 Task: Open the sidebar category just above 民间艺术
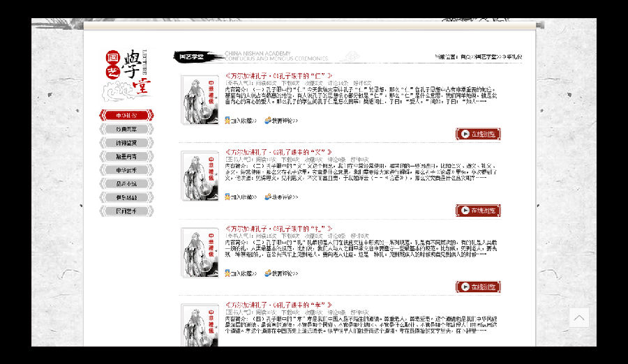[126, 197]
